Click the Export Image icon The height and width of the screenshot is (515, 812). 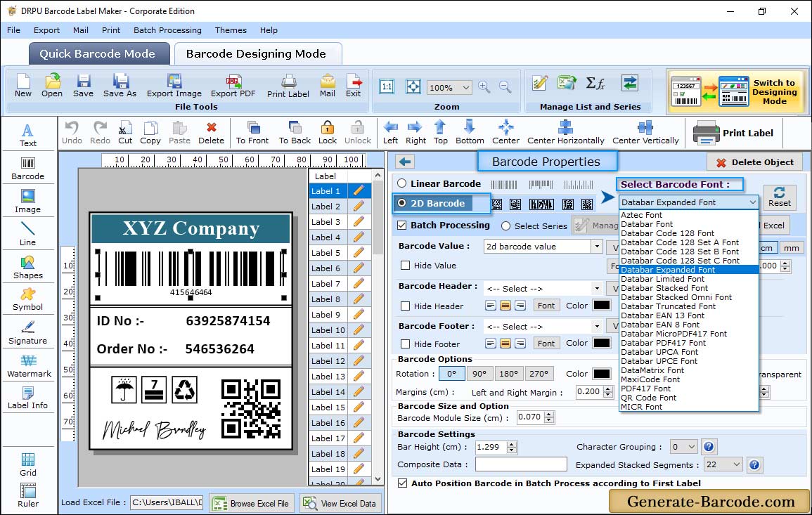click(174, 86)
